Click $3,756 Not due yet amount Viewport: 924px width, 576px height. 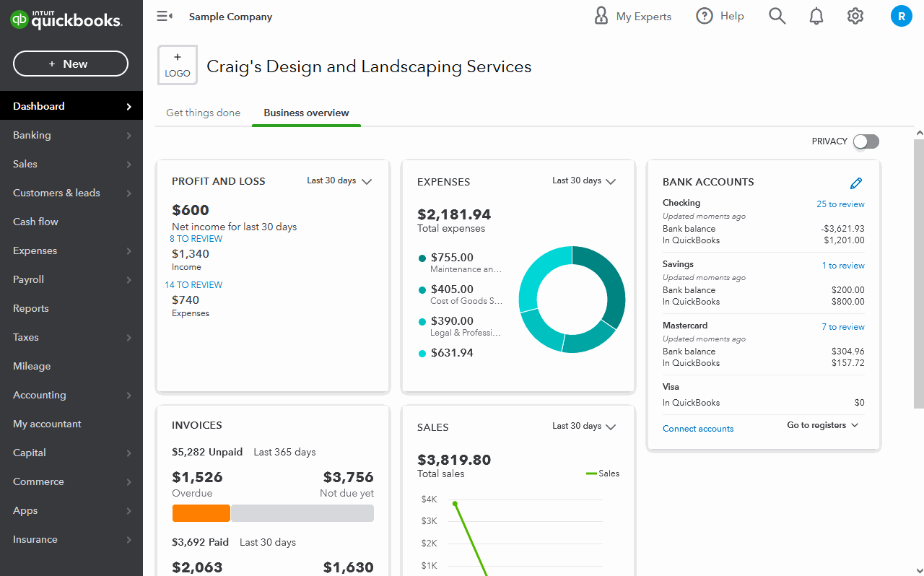click(x=348, y=477)
